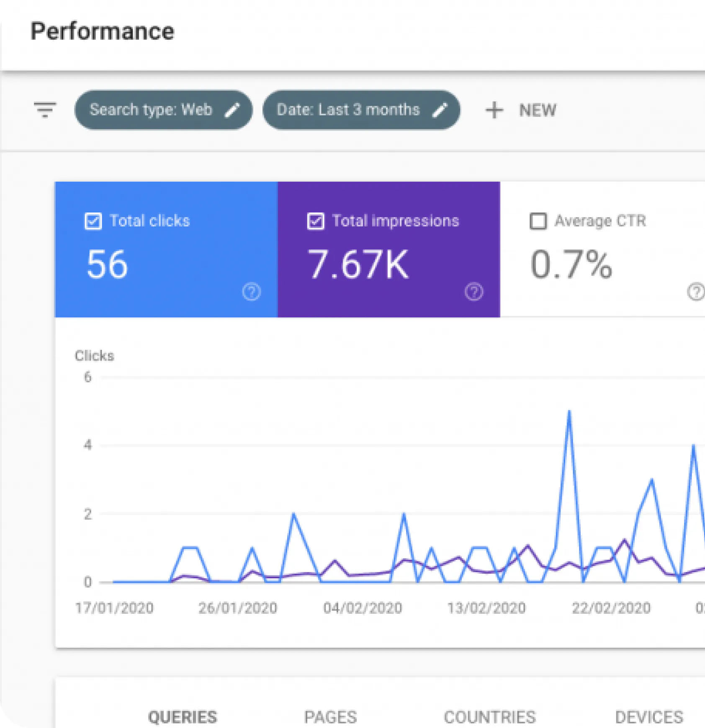Viewport: 705px width, 728px height.
Task: Click the 26/01/2020 axis date label
Action: 238,608
